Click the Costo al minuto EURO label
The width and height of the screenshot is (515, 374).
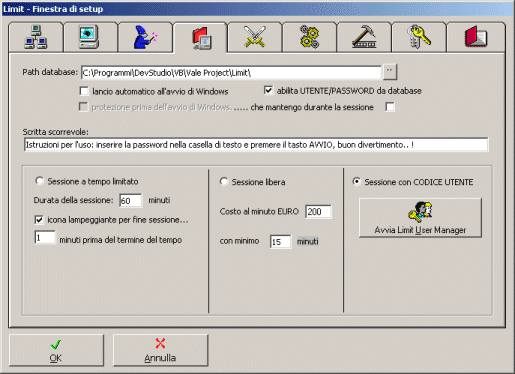click(259, 211)
